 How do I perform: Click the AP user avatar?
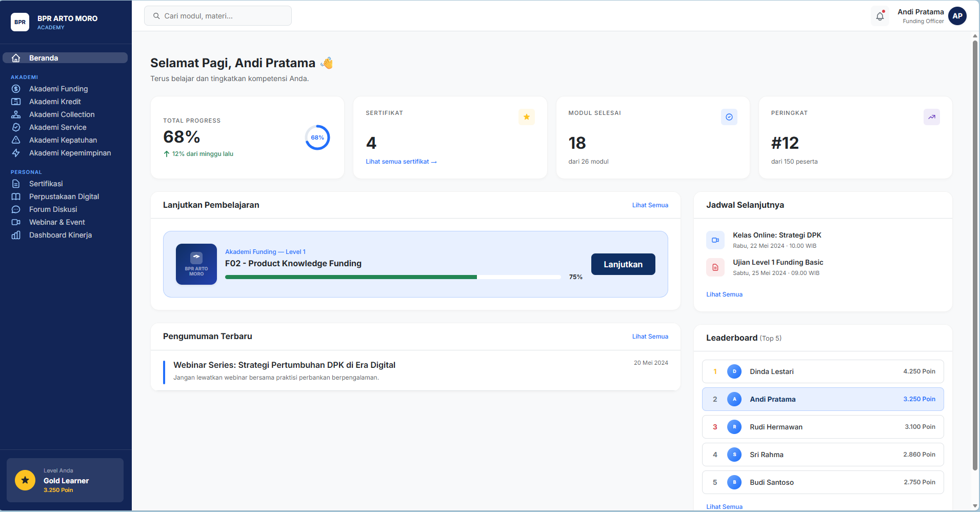[x=957, y=16]
